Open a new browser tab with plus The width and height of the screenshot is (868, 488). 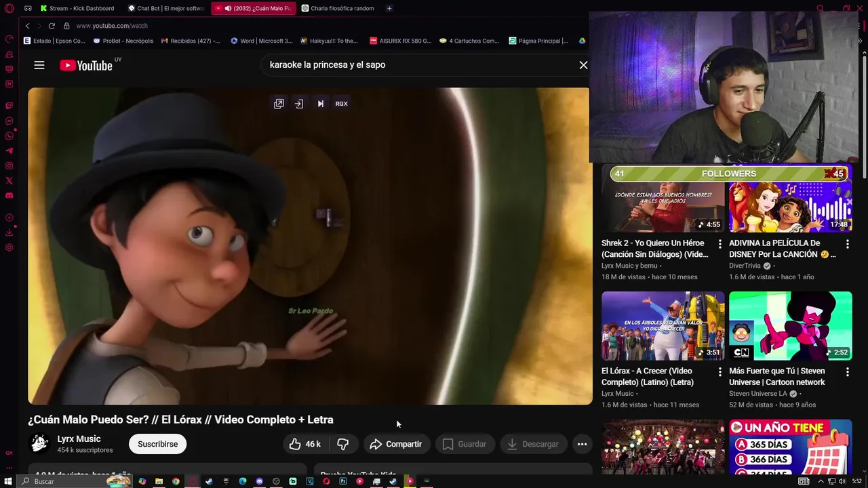click(x=389, y=8)
